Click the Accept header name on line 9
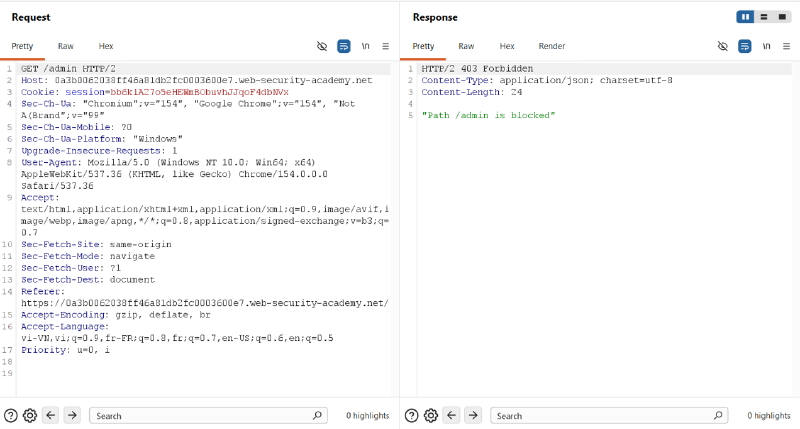The height and width of the screenshot is (429, 800). point(40,197)
